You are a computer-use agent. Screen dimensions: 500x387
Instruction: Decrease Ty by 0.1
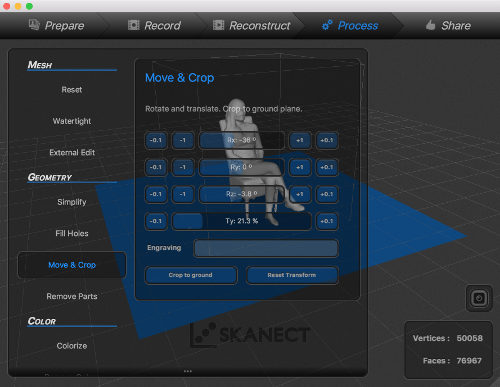tap(156, 221)
